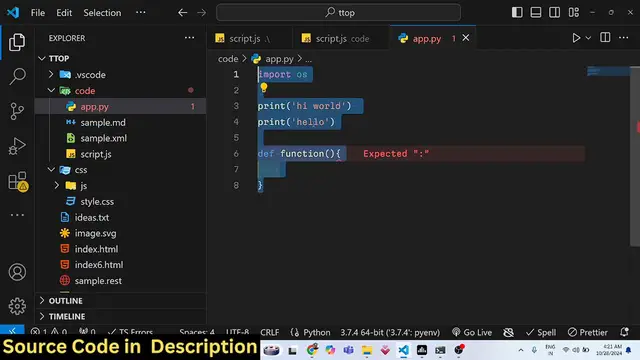The width and height of the screenshot is (640, 360).
Task: Click the lightbulb code action
Action: point(264,87)
